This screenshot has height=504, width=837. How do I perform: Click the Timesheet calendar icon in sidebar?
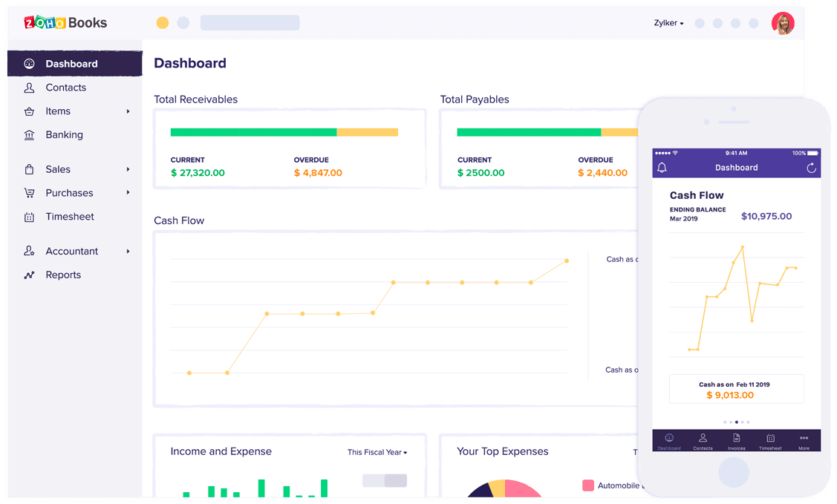pos(29,217)
